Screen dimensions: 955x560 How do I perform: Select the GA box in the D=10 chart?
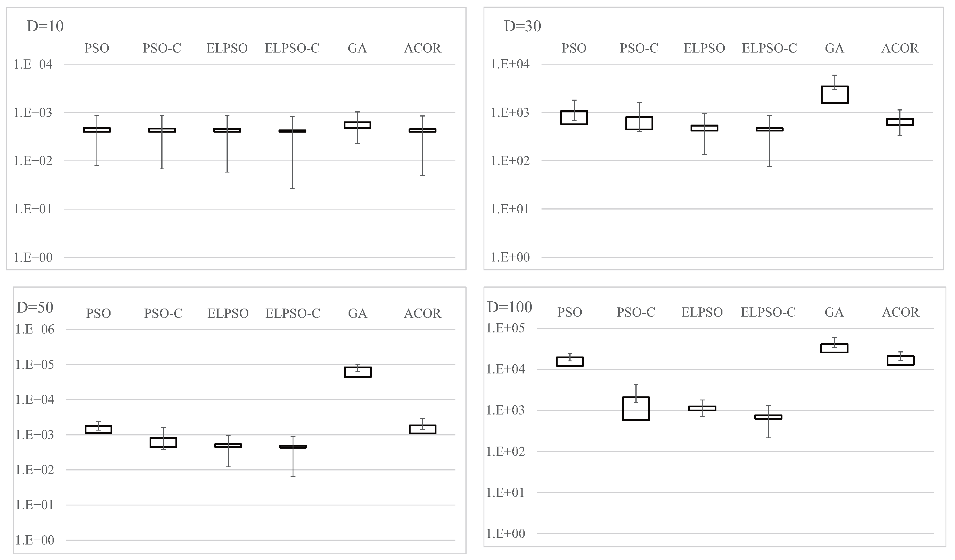point(357,125)
